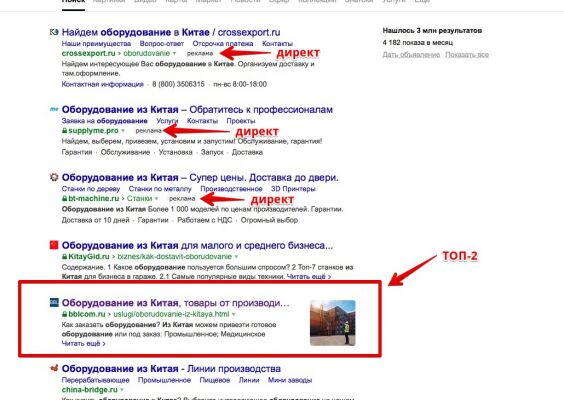Open 'Оборудование из Китая - Линии производства' result
The height and width of the screenshot is (400, 564).
171,369
